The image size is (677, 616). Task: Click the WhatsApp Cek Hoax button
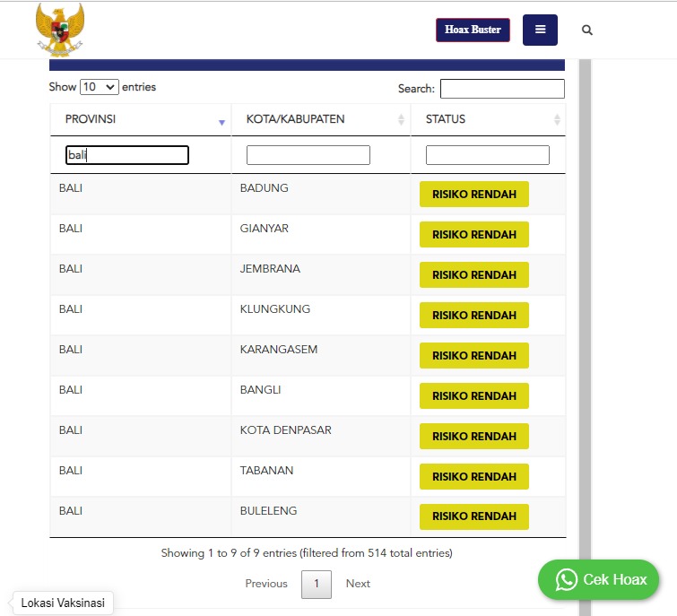(598, 580)
